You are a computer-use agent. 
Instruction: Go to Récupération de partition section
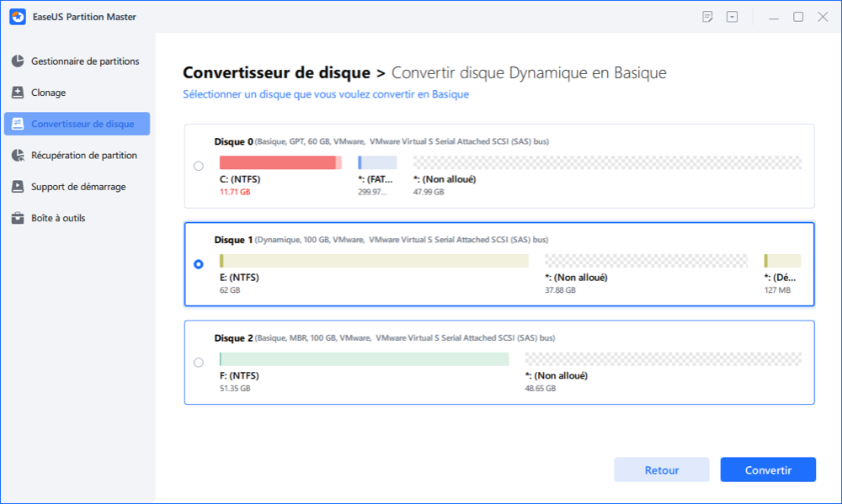click(x=83, y=156)
